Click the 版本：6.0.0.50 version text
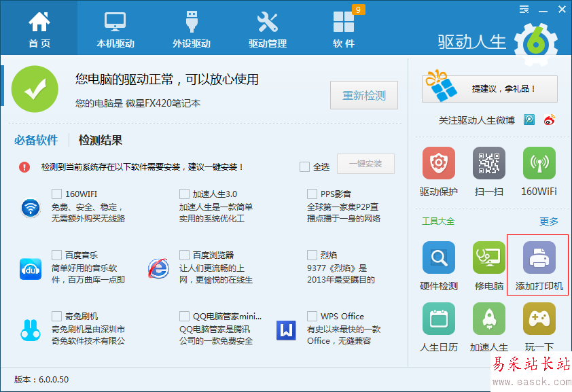The width and height of the screenshot is (572, 392). pyautogui.click(x=41, y=380)
